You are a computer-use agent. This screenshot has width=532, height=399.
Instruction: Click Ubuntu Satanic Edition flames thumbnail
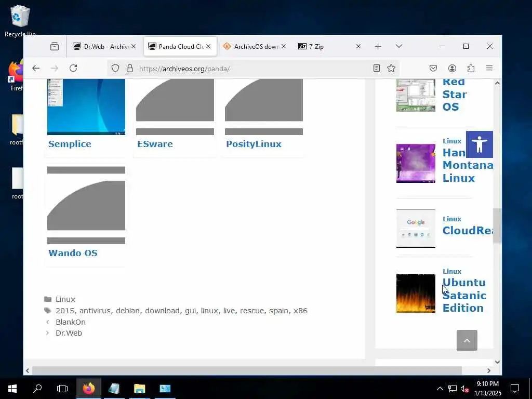(x=416, y=293)
